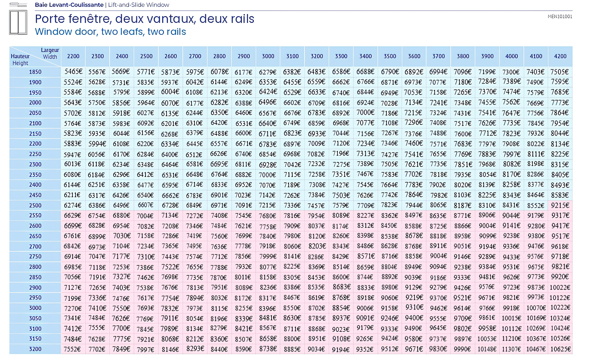This screenshot has height=364, width=596.
Task: Select the 4200 width column header
Action: click(560, 56)
